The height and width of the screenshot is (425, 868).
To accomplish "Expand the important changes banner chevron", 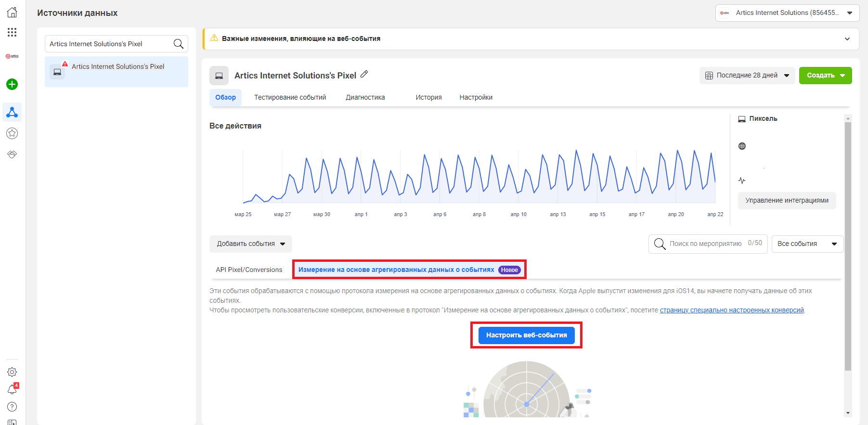I will tap(847, 39).
